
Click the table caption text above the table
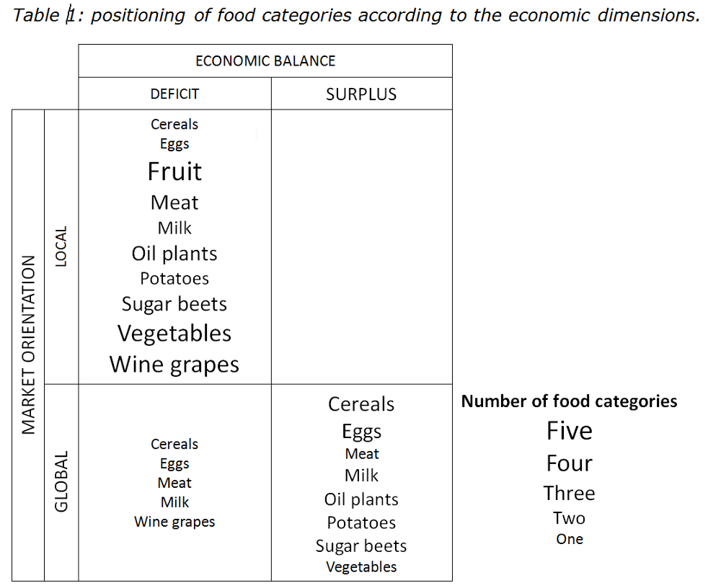(x=357, y=16)
